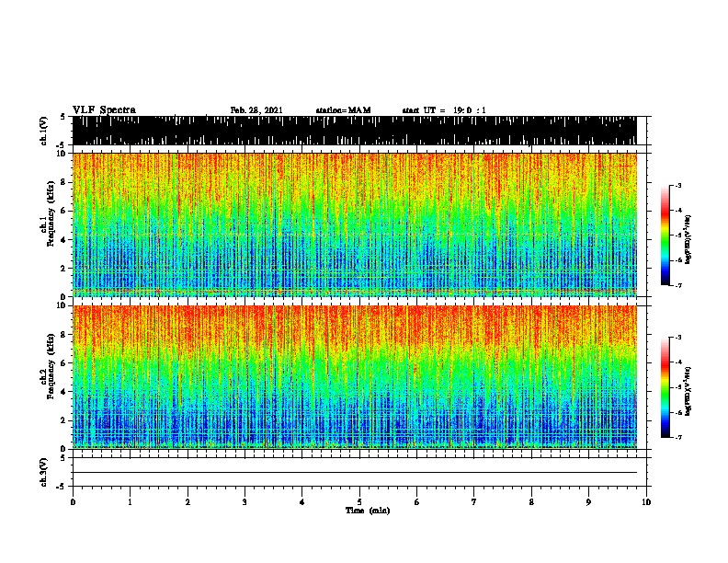Click the time axis tick label "7"
The height and width of the screenshot is (563, 728).
point(474,502)
